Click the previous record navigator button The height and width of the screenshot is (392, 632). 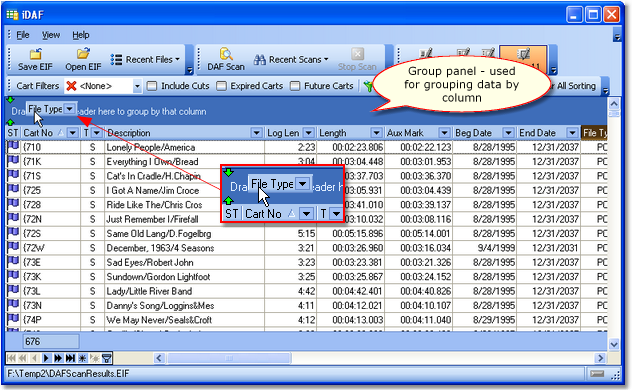[35, 358]
